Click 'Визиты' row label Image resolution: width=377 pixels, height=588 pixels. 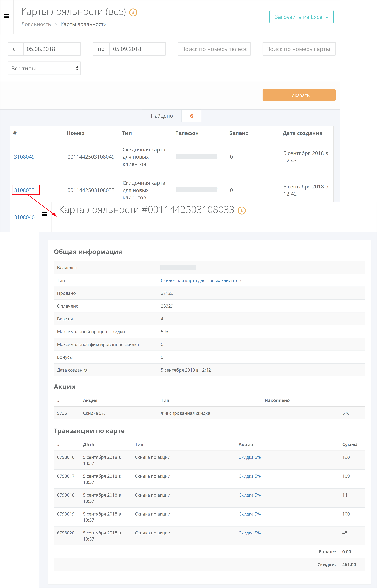click(x=65, y=319)
